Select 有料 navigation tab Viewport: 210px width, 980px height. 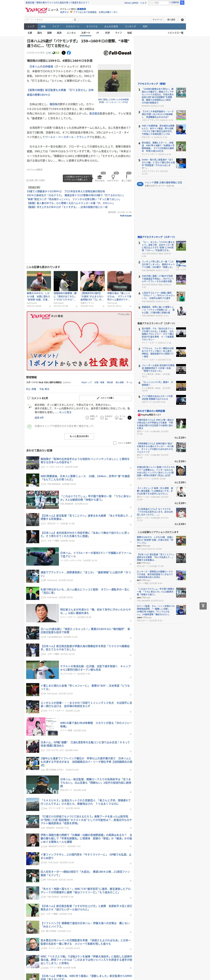click(145, 27)
